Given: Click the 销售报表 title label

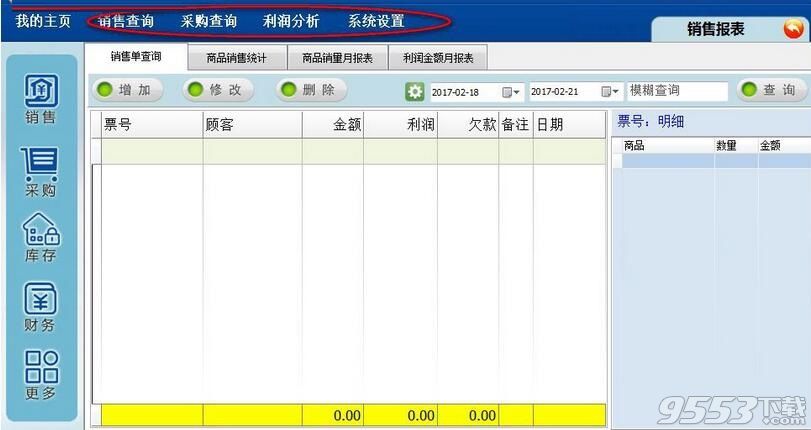Looking at the screenshot, I should [715, 29].
